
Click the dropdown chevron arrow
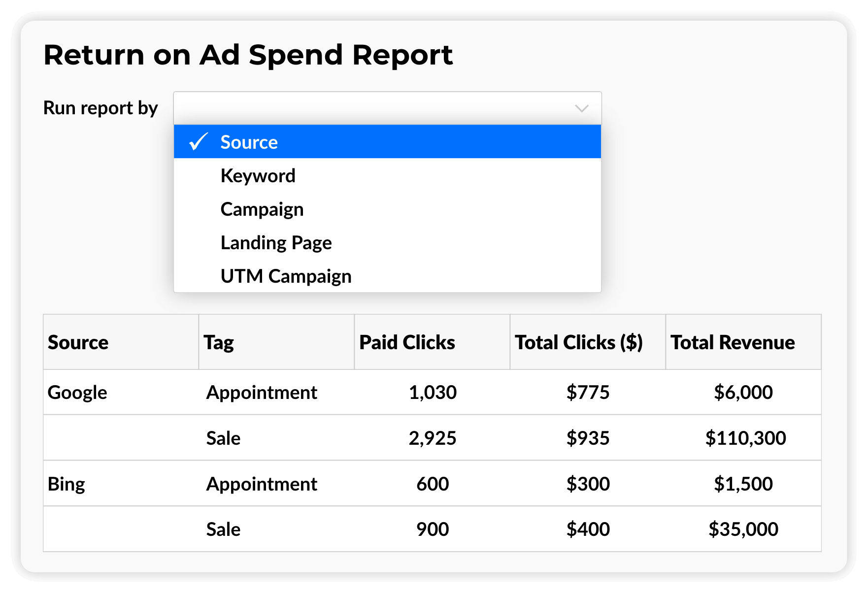pos(582,108)
